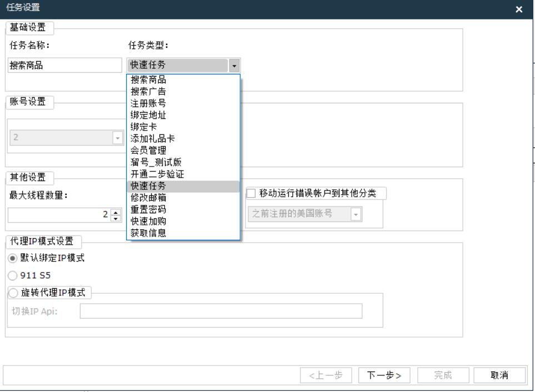Enable '移动运行错误帐户到其他分类' checkbox
Image resolution: width=535 pixels, height=392 pixels.
252,193
